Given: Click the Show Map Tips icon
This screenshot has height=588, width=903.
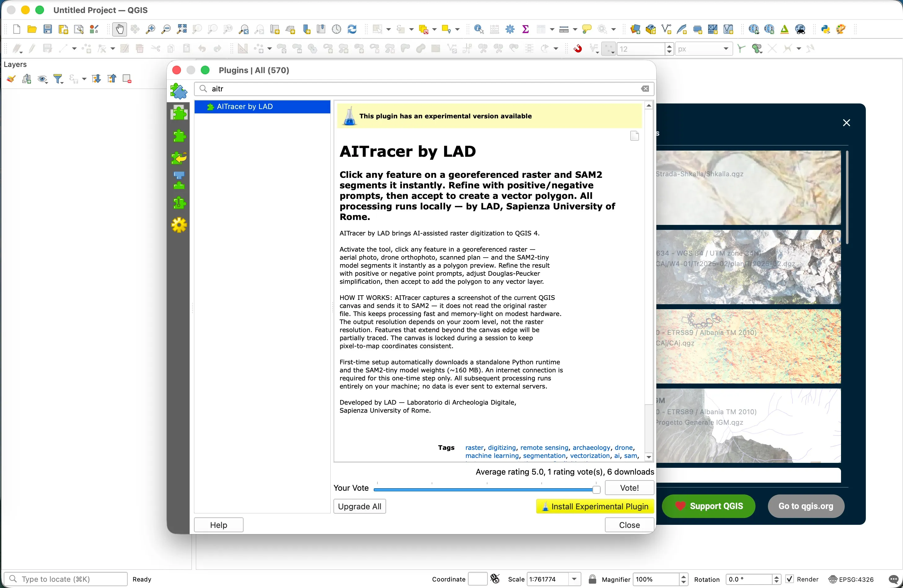Looking at the screenshot, I should [x=587, y=29].
